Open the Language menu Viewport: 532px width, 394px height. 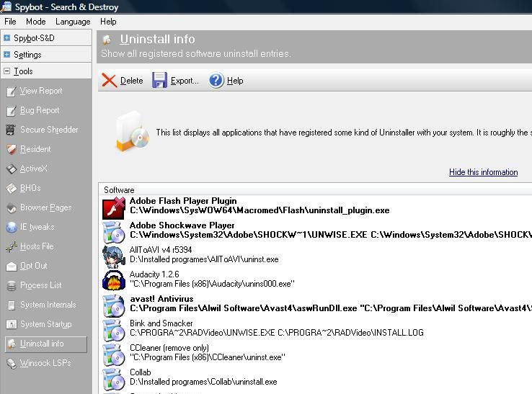tap(73, 22)
